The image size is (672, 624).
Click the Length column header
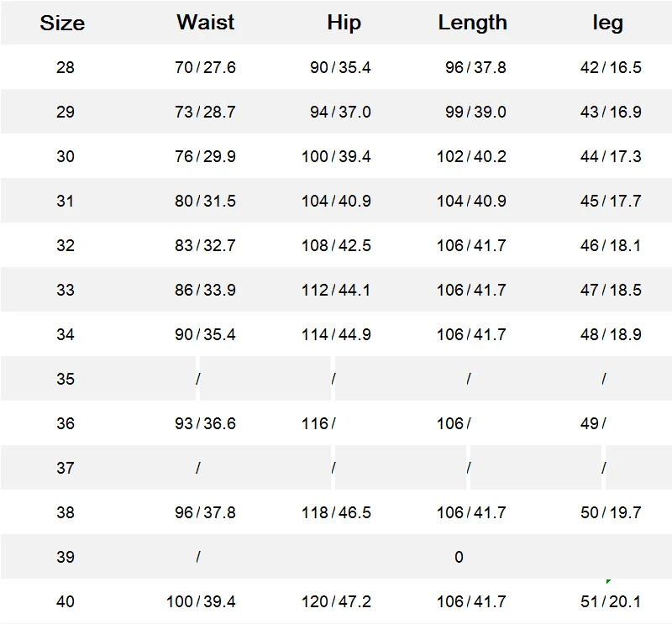coord(472,23)
